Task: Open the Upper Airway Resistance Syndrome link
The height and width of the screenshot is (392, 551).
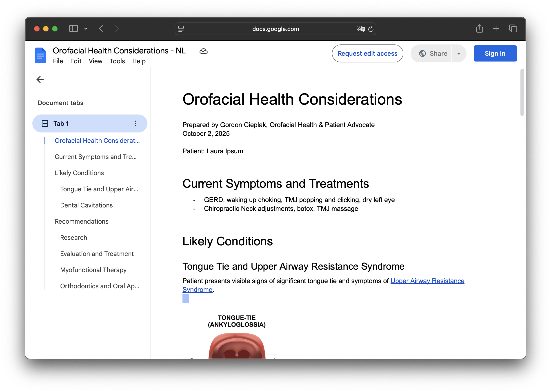Action: pos(427,281)
